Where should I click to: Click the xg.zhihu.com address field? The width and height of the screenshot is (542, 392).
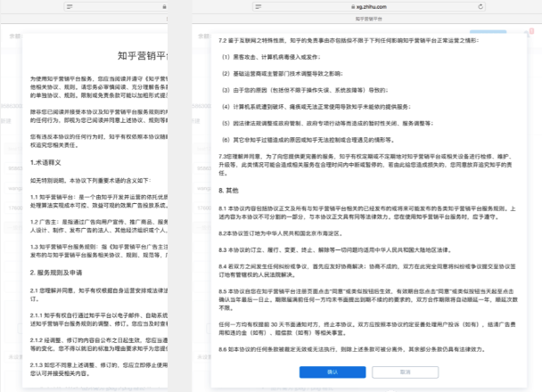click(369, 6)
